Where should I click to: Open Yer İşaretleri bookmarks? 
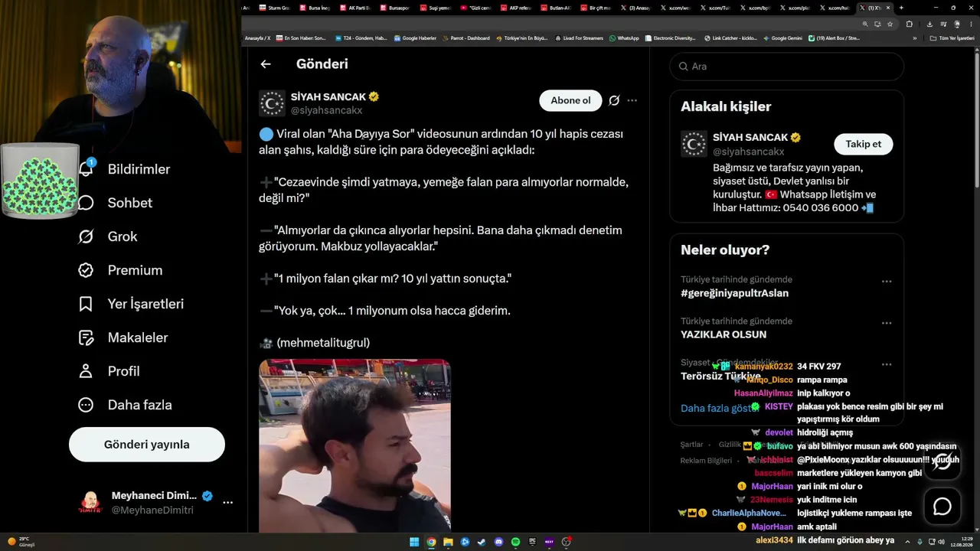pos(131,304)
